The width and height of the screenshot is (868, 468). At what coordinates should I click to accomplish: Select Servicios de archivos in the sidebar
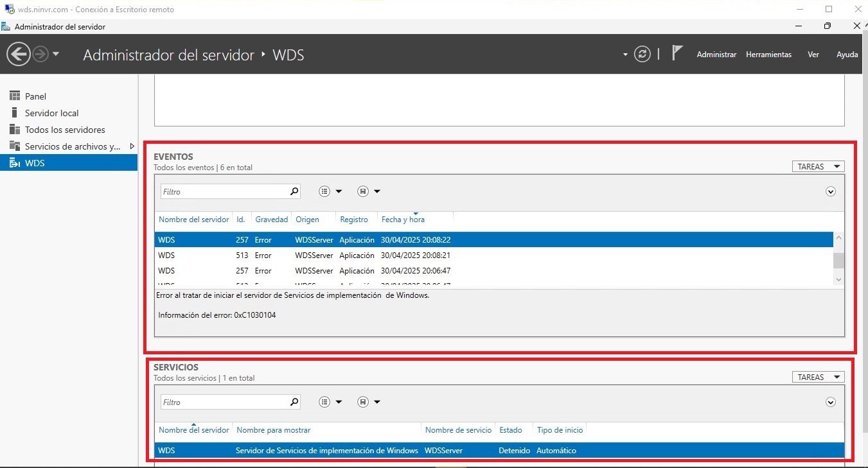tap(69, 146)
